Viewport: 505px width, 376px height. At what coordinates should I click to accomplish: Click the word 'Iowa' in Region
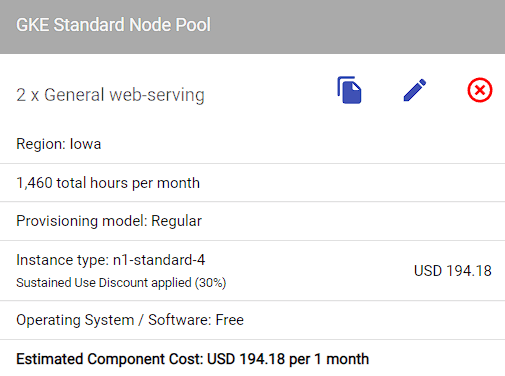(85, 144)
